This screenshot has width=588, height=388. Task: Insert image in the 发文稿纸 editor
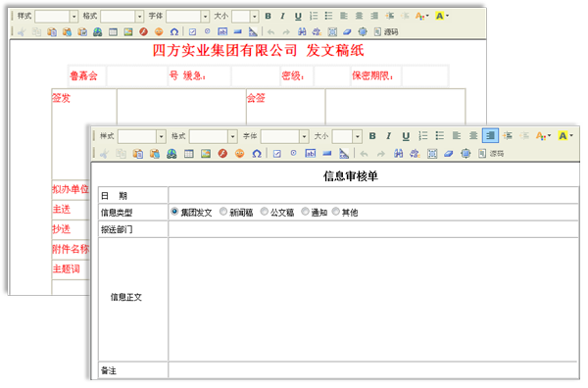click(128, 32)
